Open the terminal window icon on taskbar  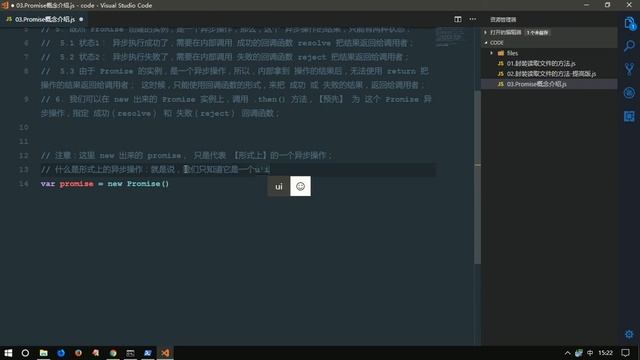tap(131, 353)
